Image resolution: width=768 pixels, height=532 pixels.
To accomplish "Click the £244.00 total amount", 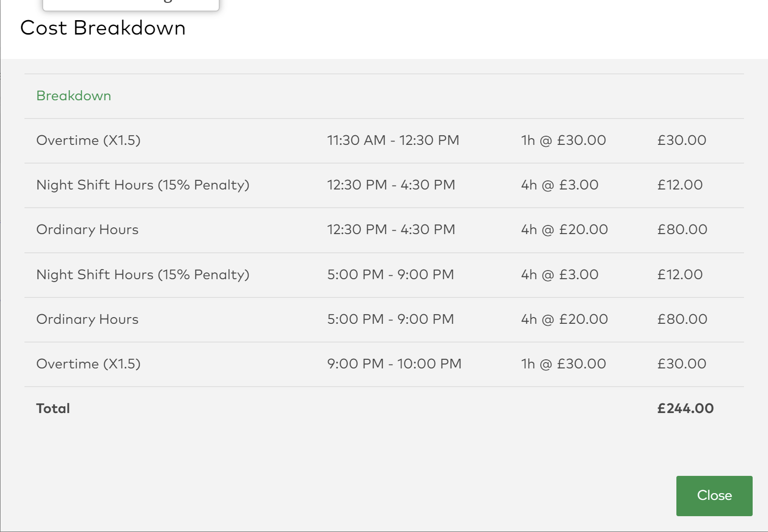I will click(685, 408).
